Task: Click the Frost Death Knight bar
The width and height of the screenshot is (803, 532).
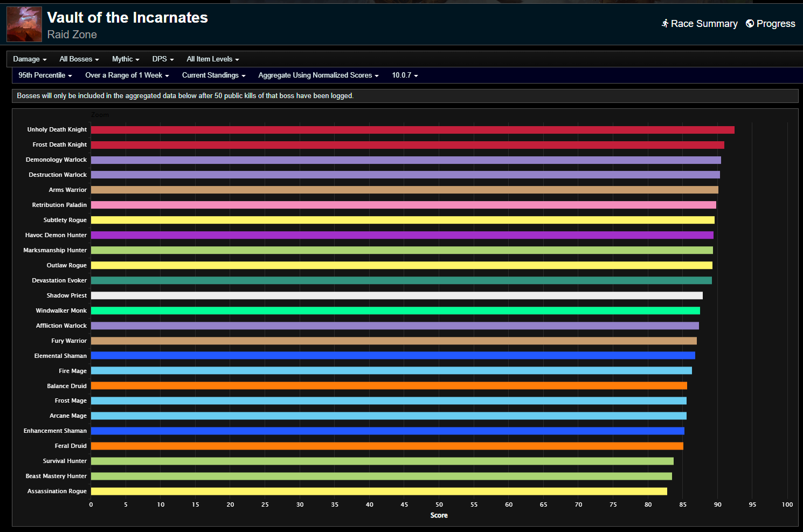Action: click(407, 145)
